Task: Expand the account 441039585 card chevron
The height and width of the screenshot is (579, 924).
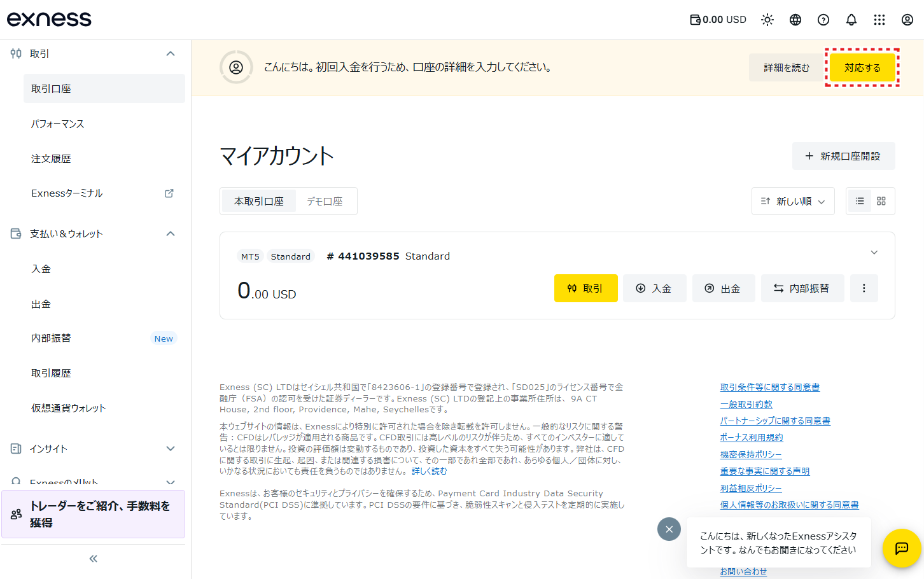Action: [874, 253]
